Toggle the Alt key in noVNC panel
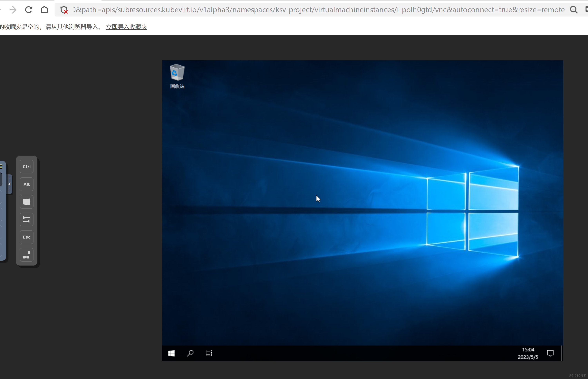The height and width of the screenshot is (379, 588). click(27, 184)
